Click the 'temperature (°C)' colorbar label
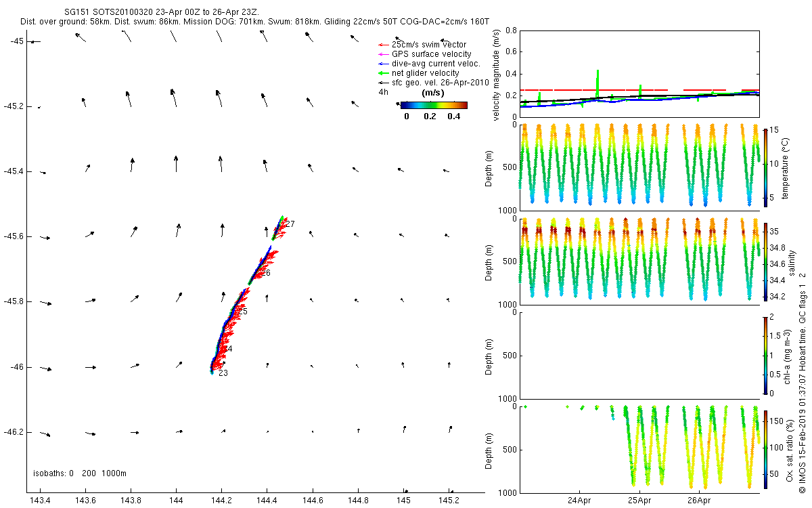 [x=786, y=167]
